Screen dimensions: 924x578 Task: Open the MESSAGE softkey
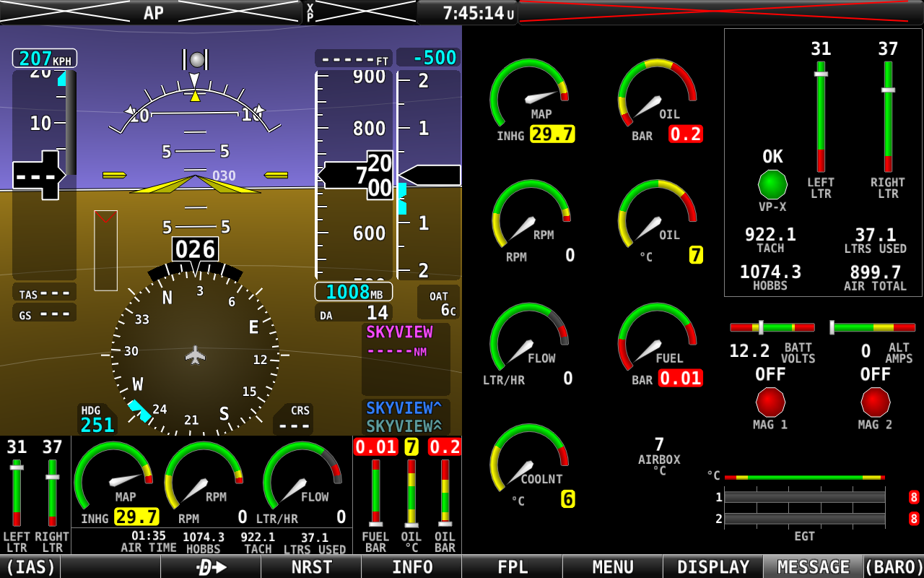click(813, 567)
